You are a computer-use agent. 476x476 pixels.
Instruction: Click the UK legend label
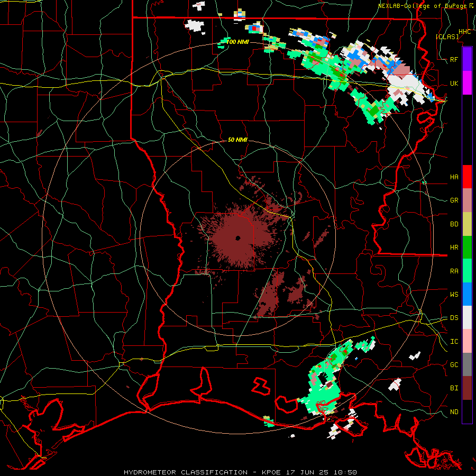point(454,83)
